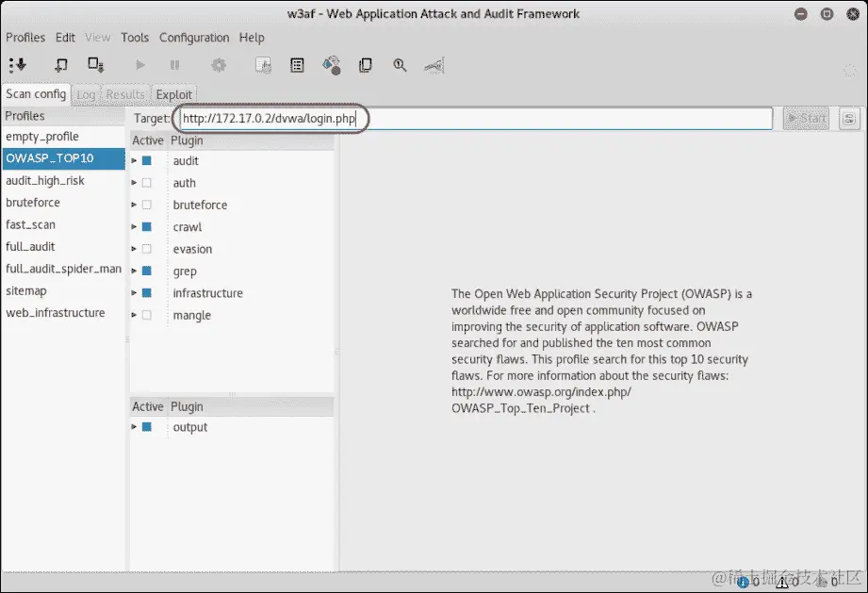This screenshot has width=868, height=593.
Task: Switch to the Exploit tab
Action: [x=173, y=94]
